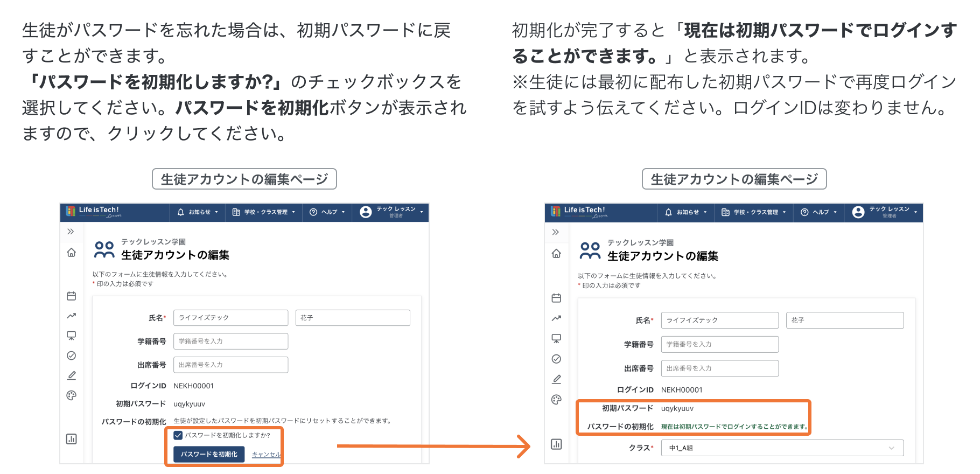Click the 学籍番号 input field in the left screenshot
Viewport: 980px width, 474px height.
pos(230,341)
